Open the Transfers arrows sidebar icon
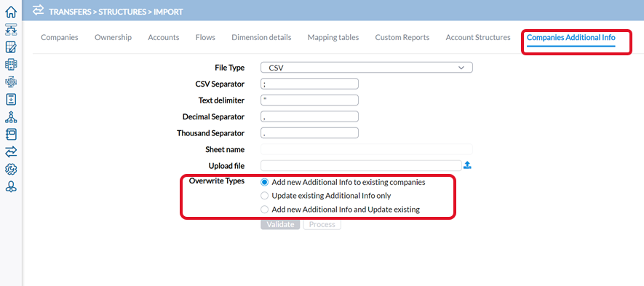 coord(11,152)
